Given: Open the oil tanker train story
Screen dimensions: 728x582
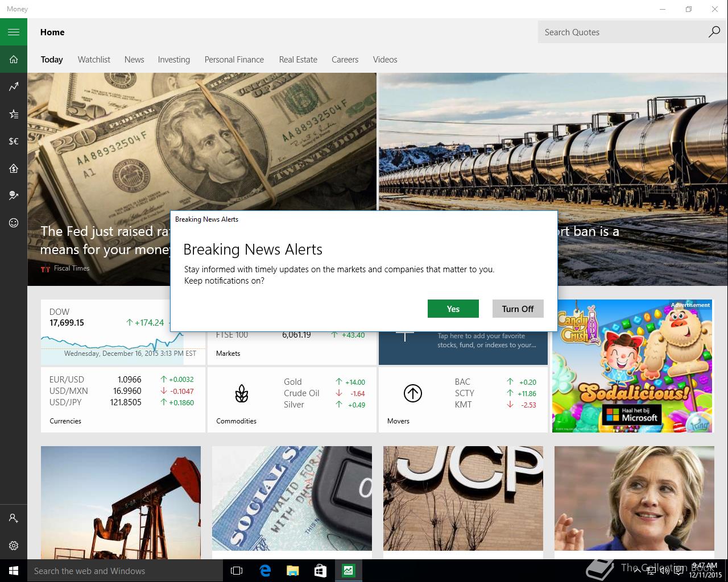Looking at the screenshot, I should 553,142.
